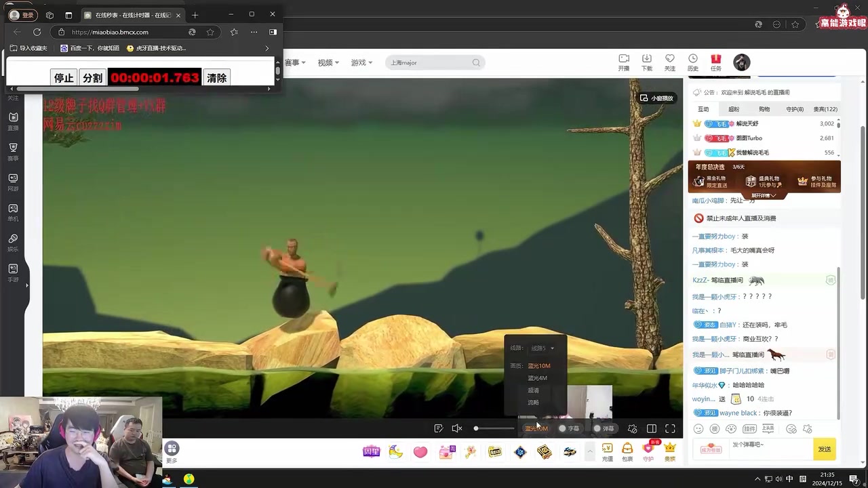Open 贵族 crown icon
868x488 pixels.
point(670,453)
